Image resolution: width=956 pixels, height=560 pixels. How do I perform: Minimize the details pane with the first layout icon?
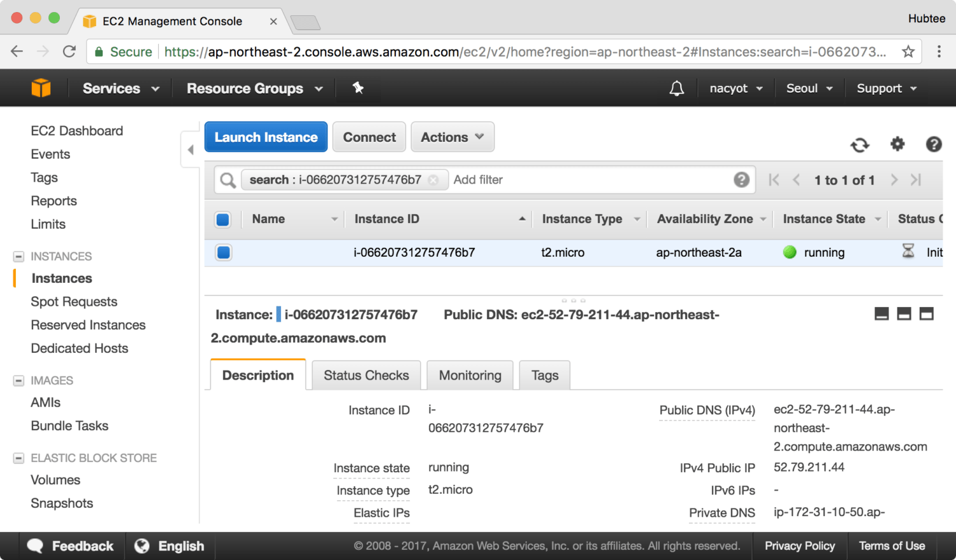pos(881,313)
